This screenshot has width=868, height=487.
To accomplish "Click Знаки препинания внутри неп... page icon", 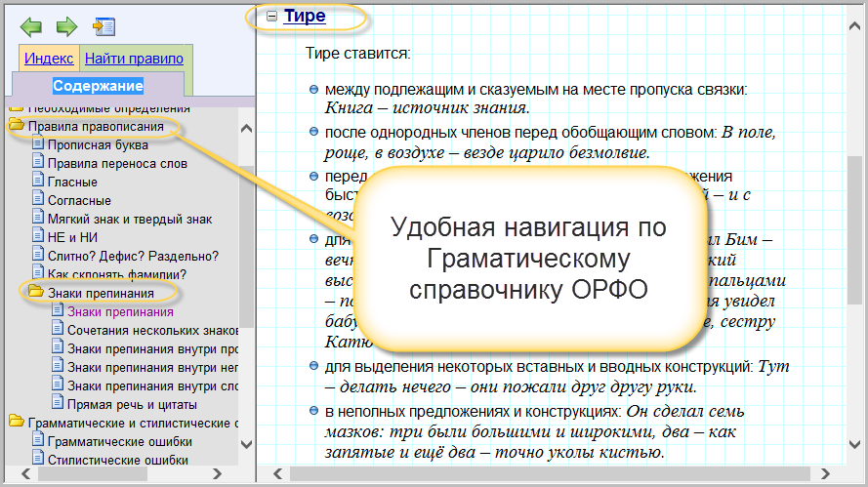I will (x=58, y=365).
